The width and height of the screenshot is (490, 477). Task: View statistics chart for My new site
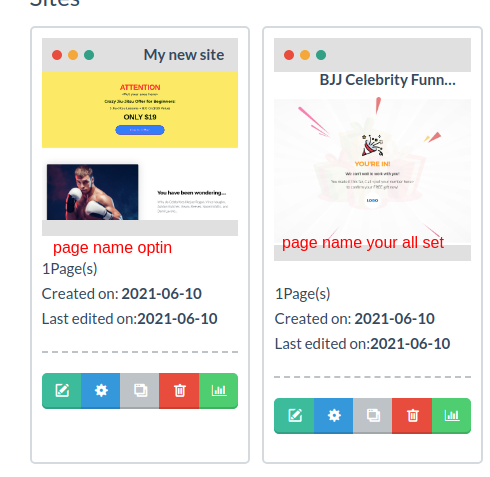click(x=219, y=390)
